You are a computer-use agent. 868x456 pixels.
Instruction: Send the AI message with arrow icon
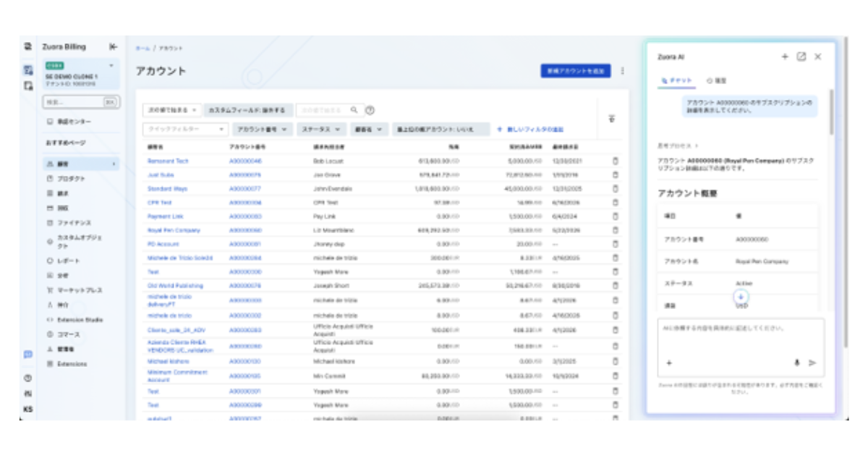pos(812,363)
